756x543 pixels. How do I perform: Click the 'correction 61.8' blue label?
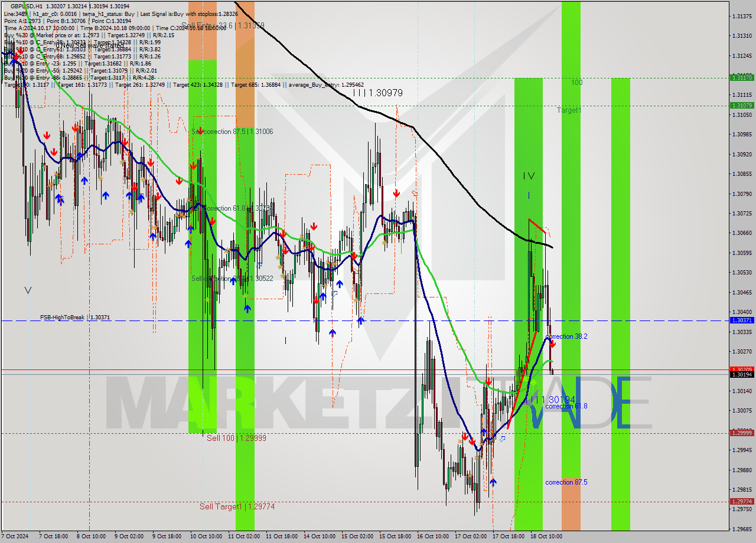click(566, 406)
